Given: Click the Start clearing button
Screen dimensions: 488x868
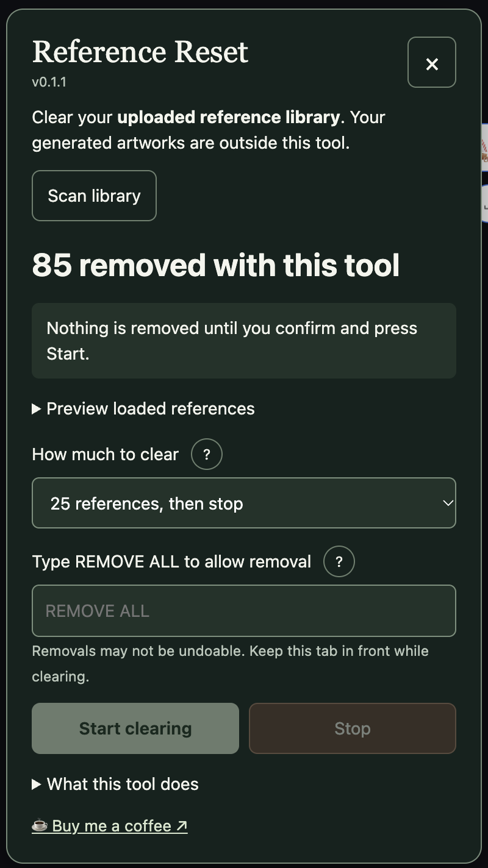Looking at the screenshot, I should [135, 728].
